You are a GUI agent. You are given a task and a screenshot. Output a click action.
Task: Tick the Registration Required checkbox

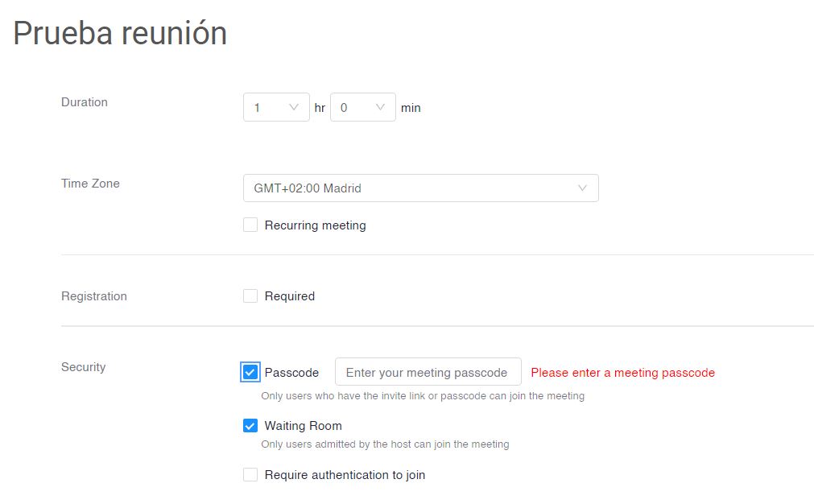250,296
